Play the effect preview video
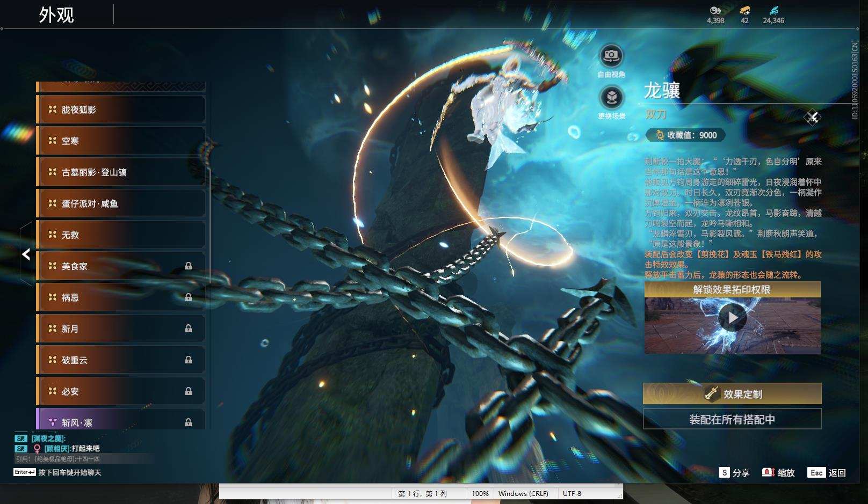868x504 pixels. tap(733, 318)
